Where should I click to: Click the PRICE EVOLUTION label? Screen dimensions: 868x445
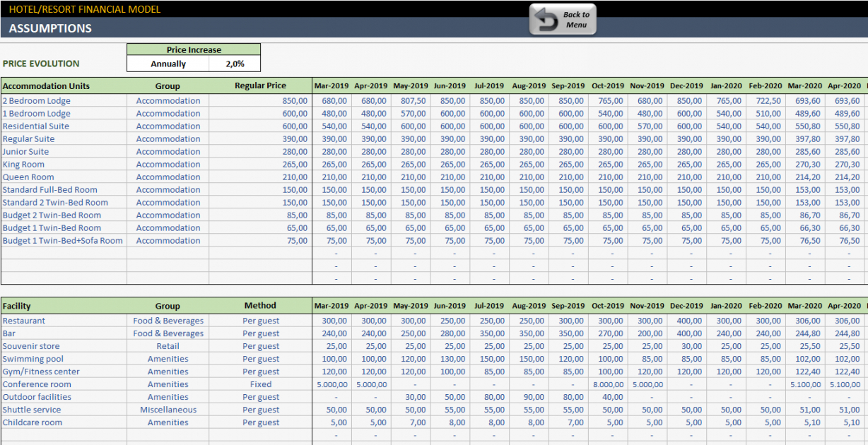tap(41, 64)
